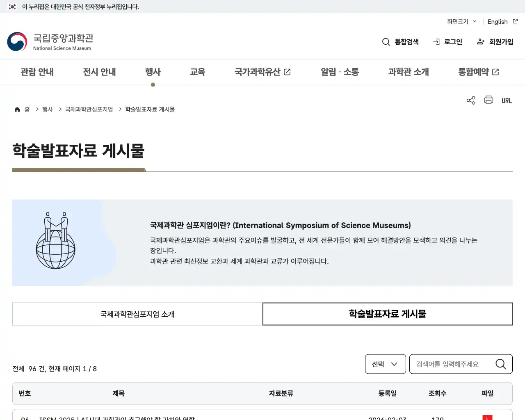Open the integrated search magnifier icon
Image resolution: width=525 pixels, height=420 pixels.
point(386,41)
